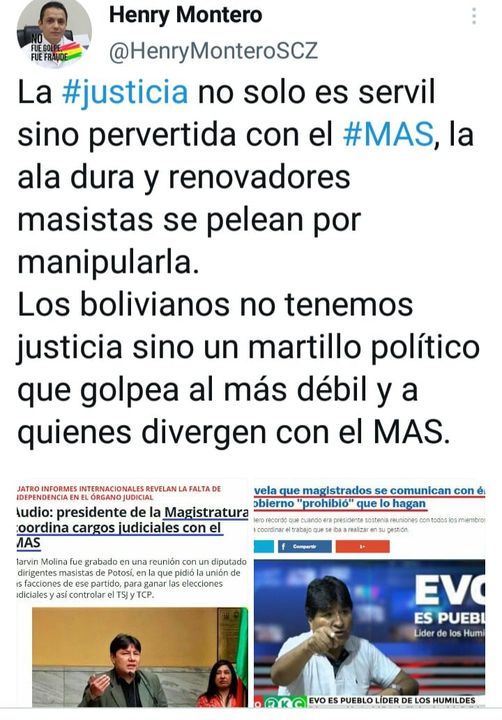The image size is (502, 720).
Task: Click the red Google plus share button
Action: 363,546
